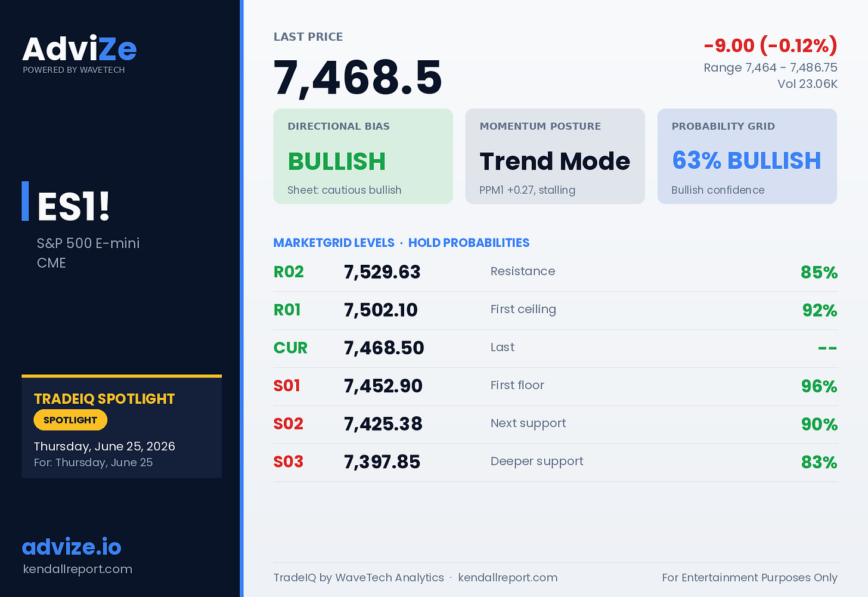Click the last price 7,468.5

pos(358,78)
